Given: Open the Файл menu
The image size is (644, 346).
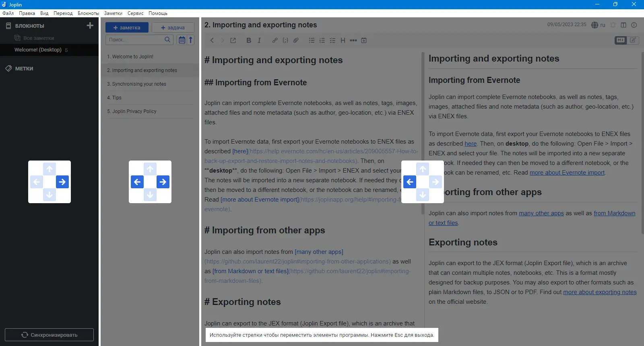Looking at the screenshot, I should point(8,13).
